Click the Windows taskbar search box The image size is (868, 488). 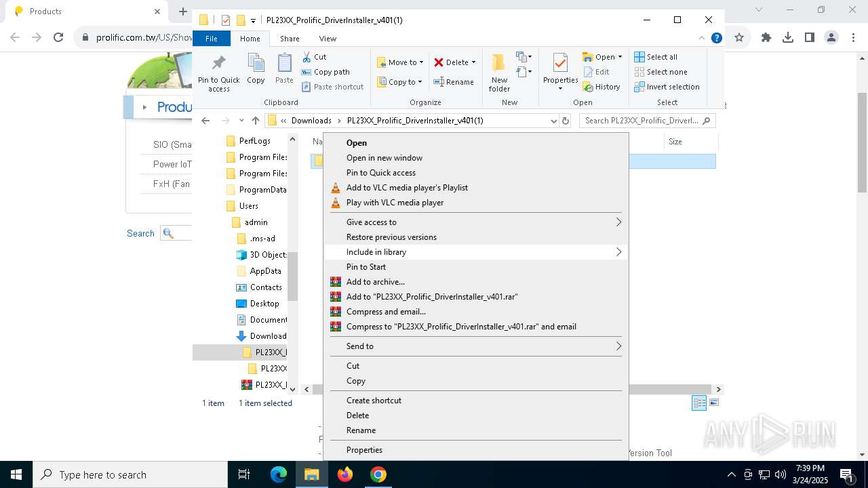(x=130, y=474)
